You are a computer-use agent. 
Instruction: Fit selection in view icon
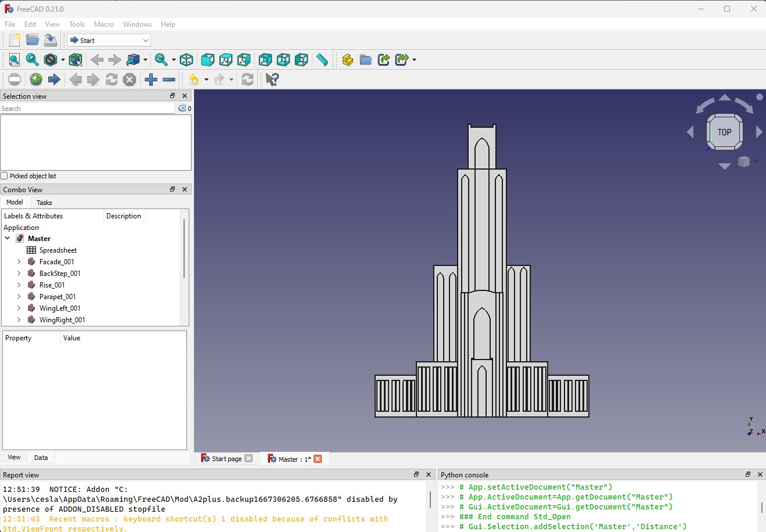point(32,60)
